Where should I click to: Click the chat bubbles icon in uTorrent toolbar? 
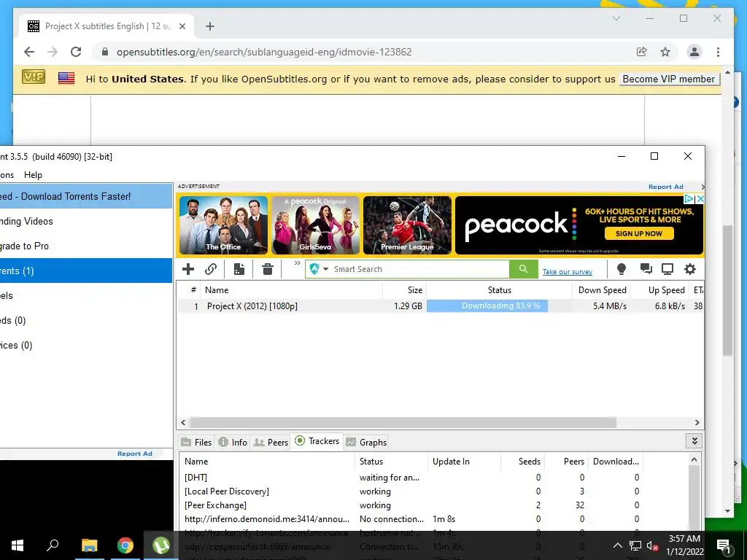[646, 269]
